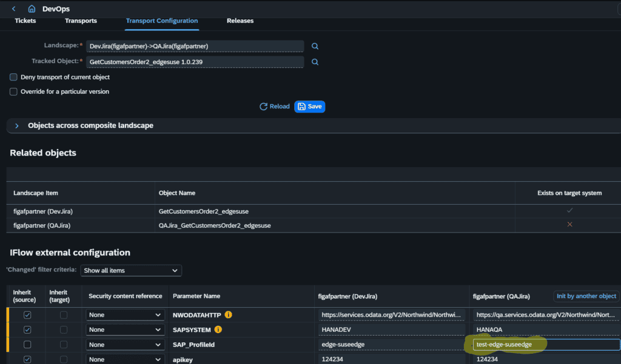Edit DevJira NWODATAHTTP URL field
621x364 pixels.
click(x=392, y=315)
